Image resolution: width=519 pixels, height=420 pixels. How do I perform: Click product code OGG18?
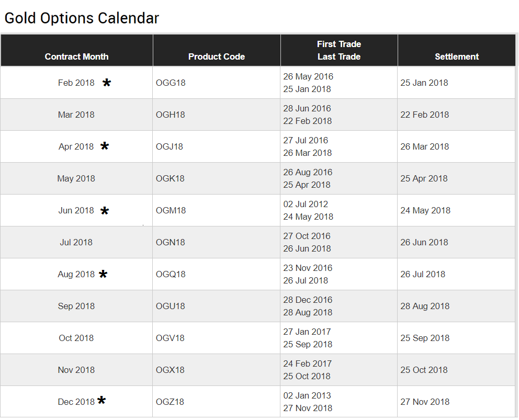tap(171, 83)
